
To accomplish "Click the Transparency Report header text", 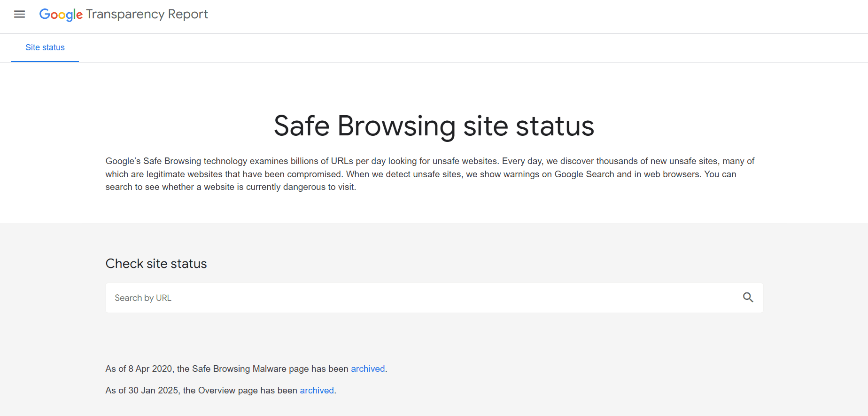I will point(147,14).
